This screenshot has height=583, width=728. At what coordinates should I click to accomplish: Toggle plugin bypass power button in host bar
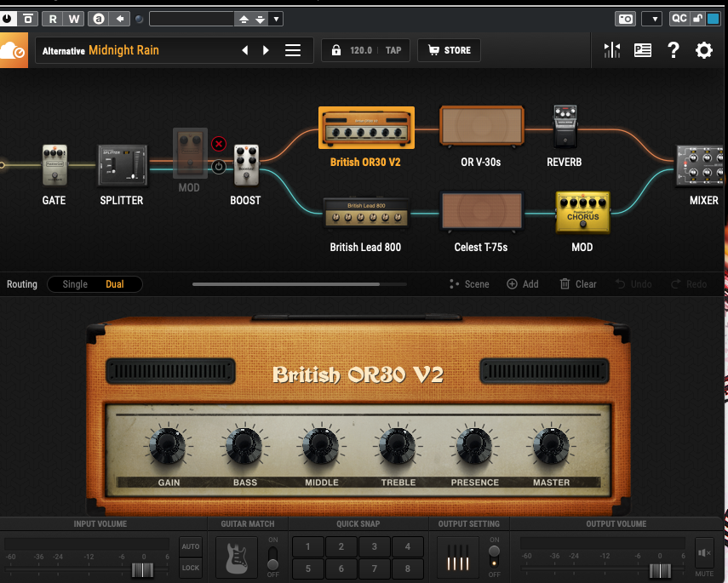pyautogui.click(x=7, y=19)
